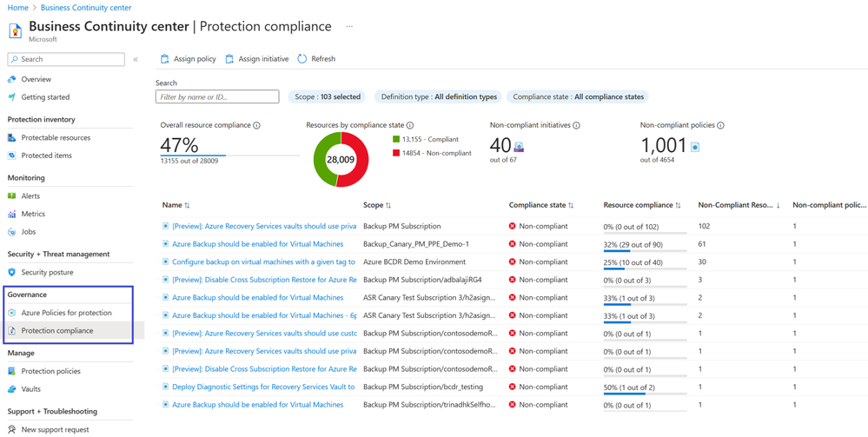The image size is (868, 437).
Task: Click the sidebar Search box
Action: click(66, 59)
